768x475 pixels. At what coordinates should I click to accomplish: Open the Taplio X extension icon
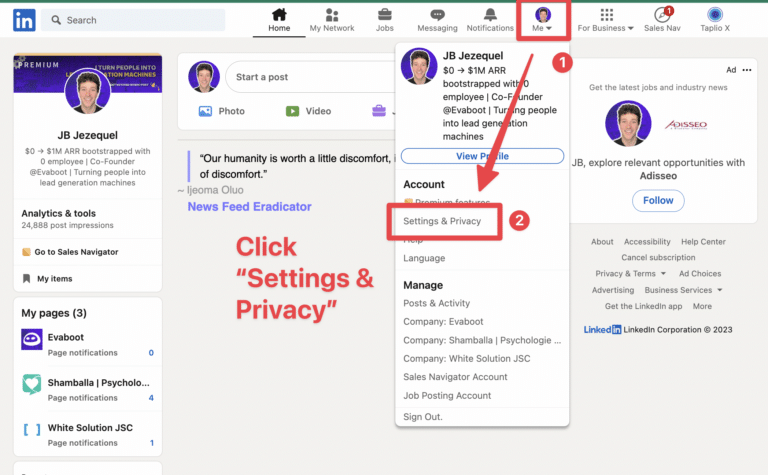(715, 14)
